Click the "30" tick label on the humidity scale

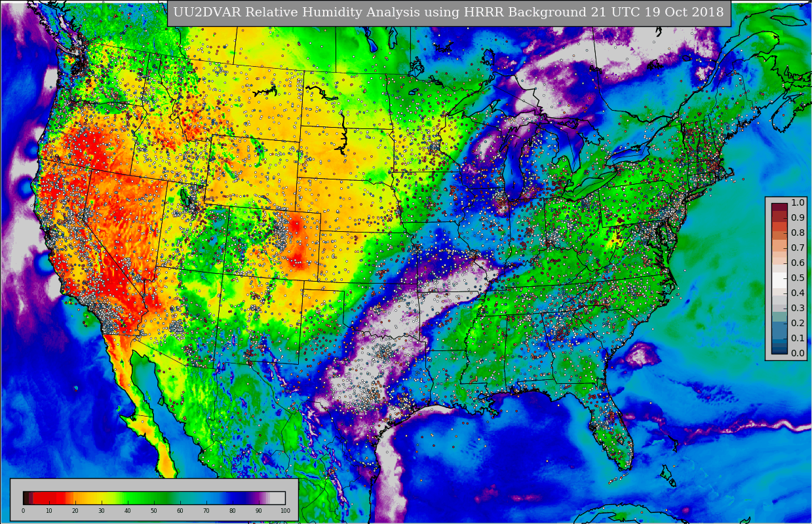(x=102, y=511)
